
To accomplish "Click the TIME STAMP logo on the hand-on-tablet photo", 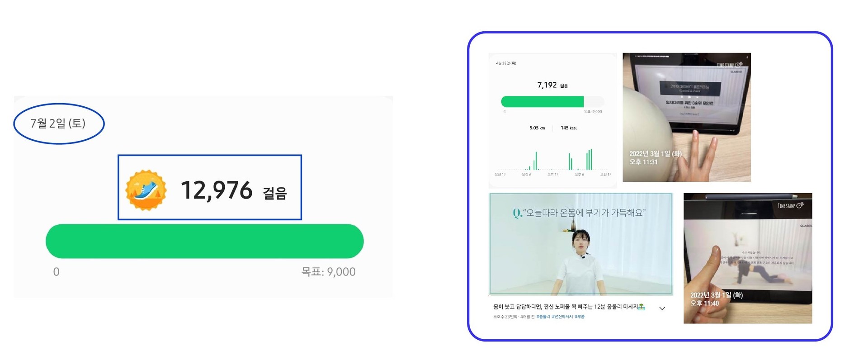I will click(x=729, y=65).
